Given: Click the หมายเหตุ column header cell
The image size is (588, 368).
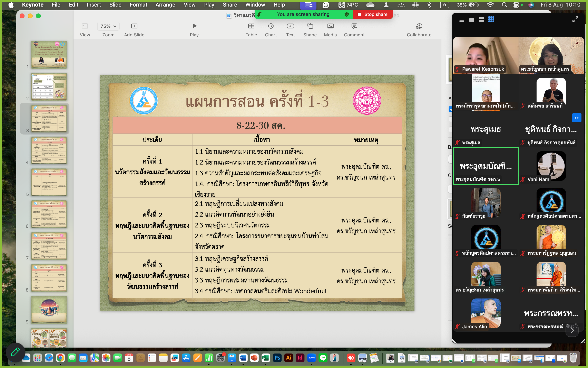Looking at the screenshot, I should tap(366, 139).
